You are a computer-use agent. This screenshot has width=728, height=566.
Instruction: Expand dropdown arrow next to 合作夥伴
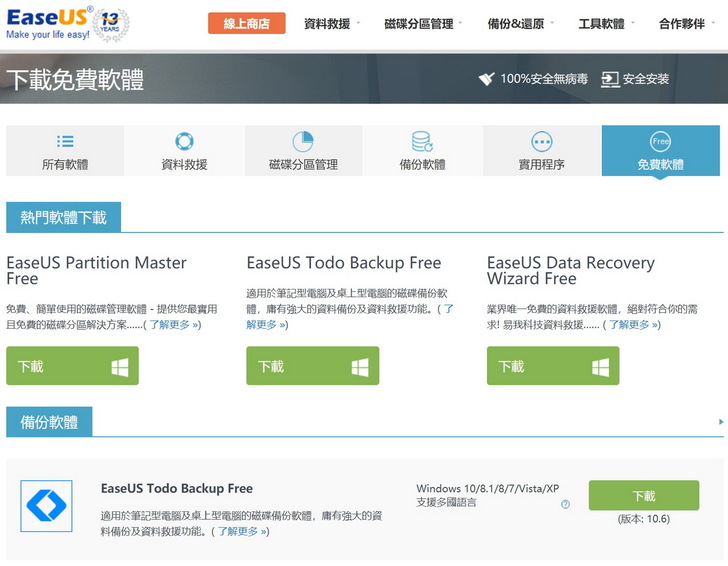(x=713, y=22)
